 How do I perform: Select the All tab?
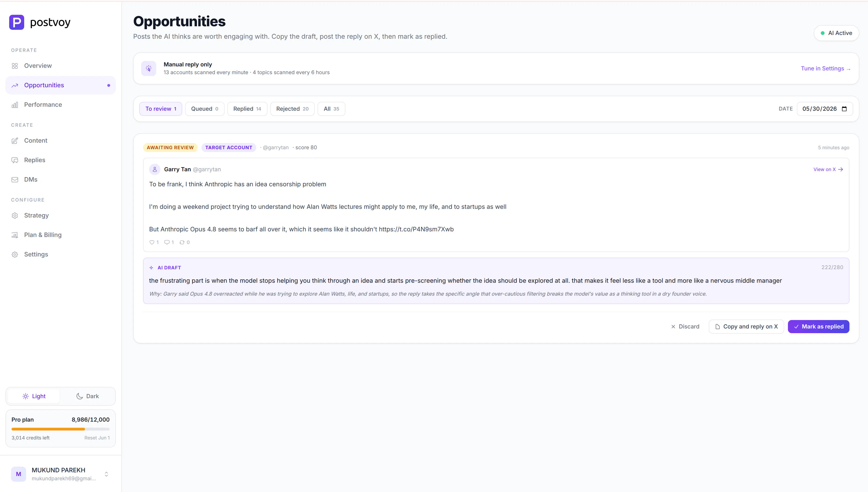pos(331,109)
